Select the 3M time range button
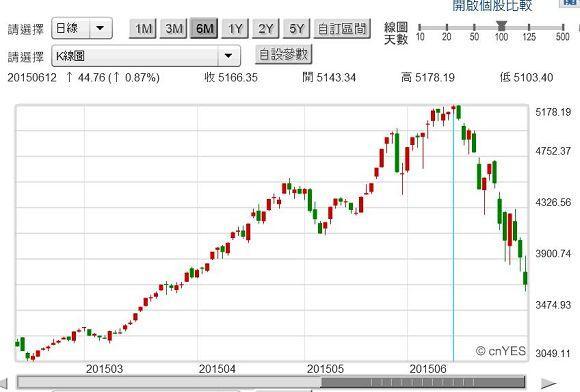580x392 pixels. (x=173, y=28)
